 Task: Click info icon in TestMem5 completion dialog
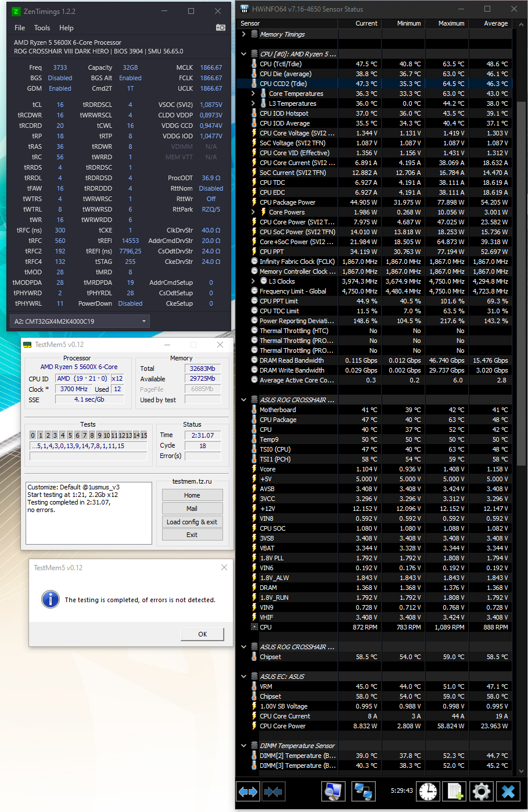(x=51, y=599)
